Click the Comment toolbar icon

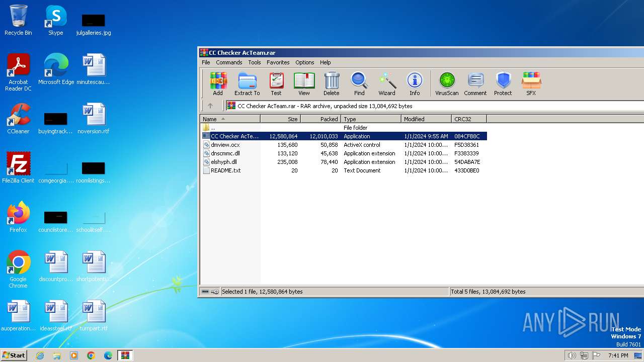(x=475, y=83)
